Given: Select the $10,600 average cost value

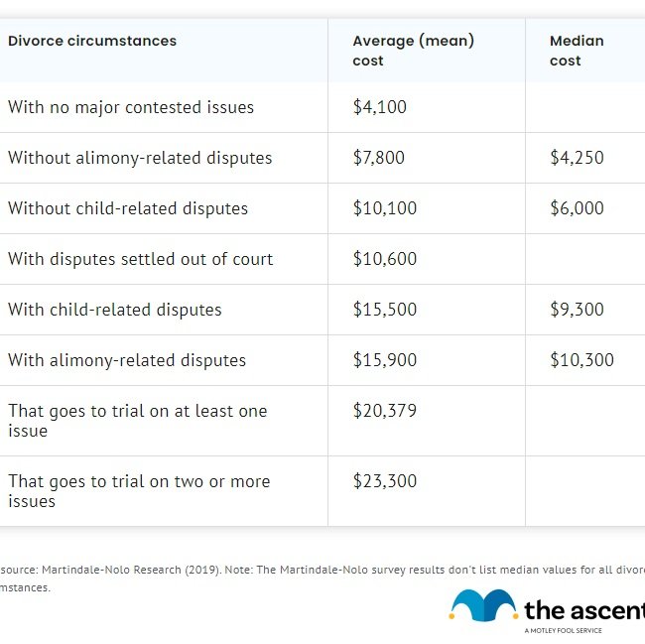Looking at the screenshot, I should [x=385, y=259].
